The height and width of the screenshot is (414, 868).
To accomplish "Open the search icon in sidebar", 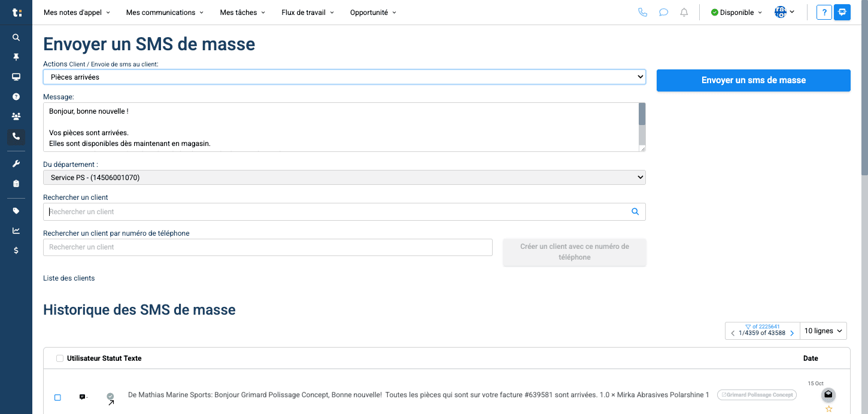I will [16, 37].
